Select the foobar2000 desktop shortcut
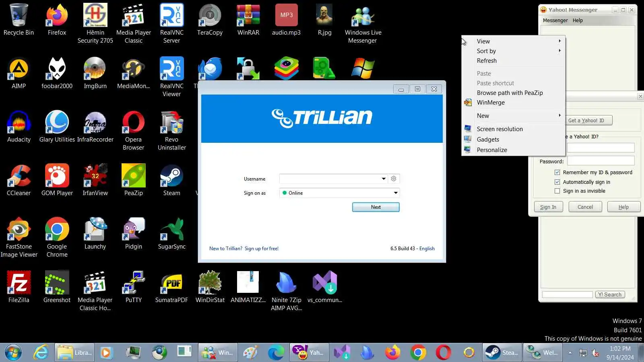The height and width of the screenshot is (362, 644). pyautogui.click(x=57, y=74)
